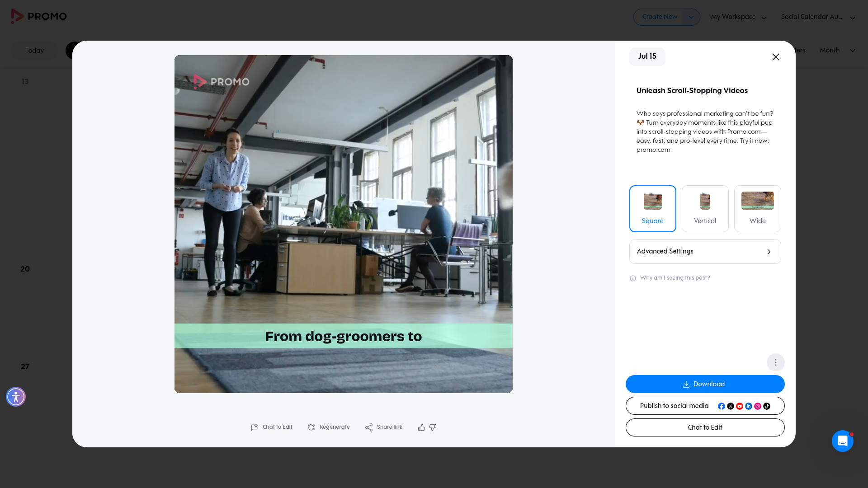Open the Month view dropdown
868x488 pixels.
coord(838,50)
